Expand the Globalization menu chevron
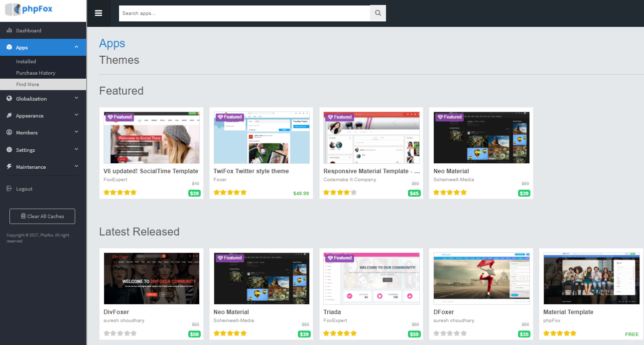This screenshot has width=644, height=345. point(76,98)
